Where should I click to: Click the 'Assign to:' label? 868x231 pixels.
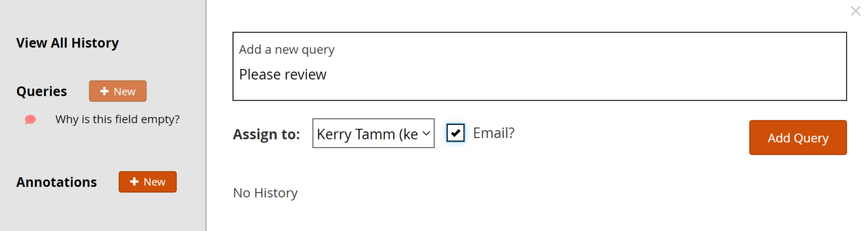[266, 135]
